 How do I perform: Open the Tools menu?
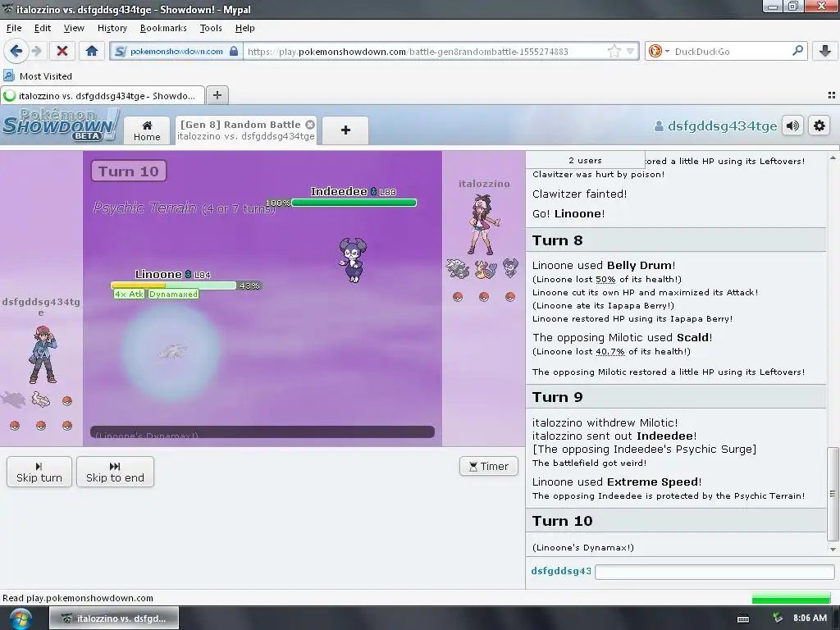click(211, 28)
